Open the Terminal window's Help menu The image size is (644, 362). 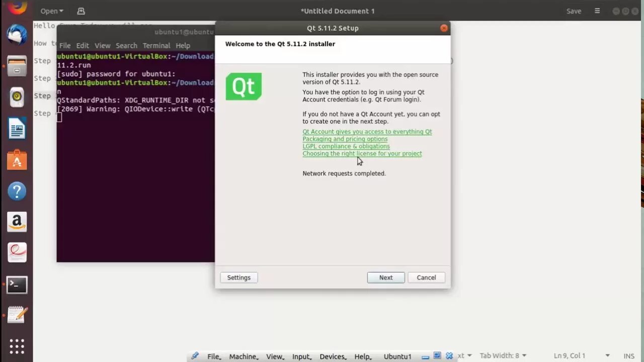pyautogui.click(x=183, y=46)
